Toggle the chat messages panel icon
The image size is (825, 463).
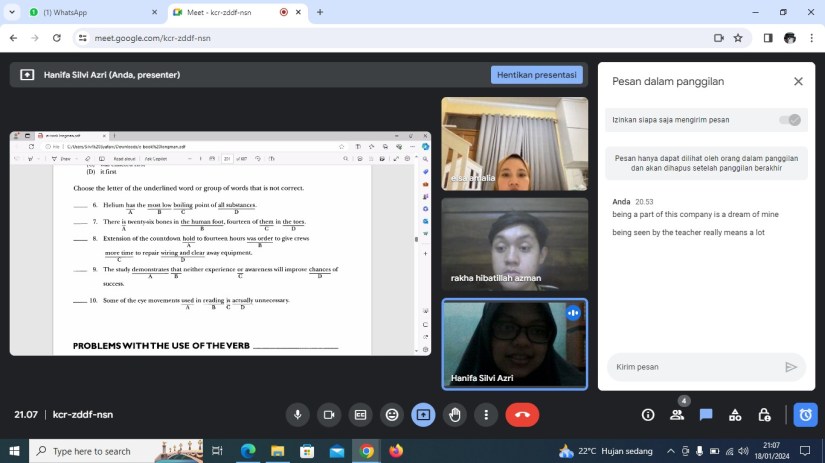[706, 415]
